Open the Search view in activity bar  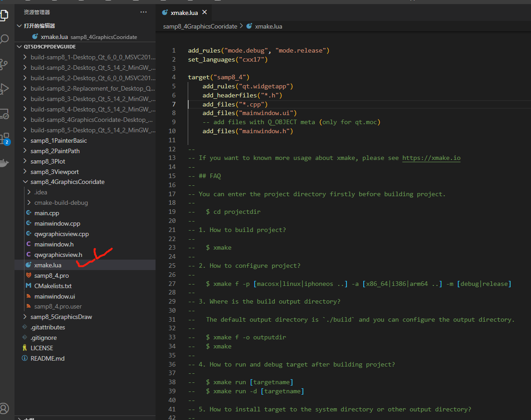coord(4,39)
